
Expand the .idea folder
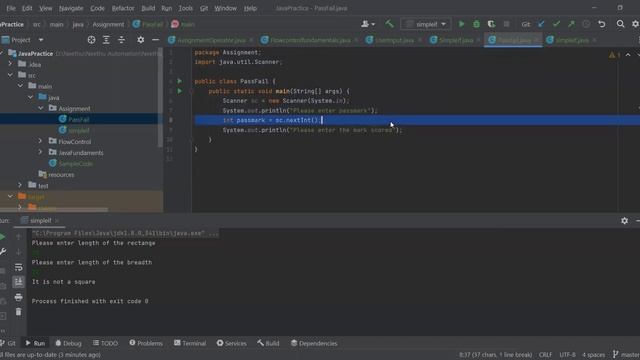click(x=10, y=64)
